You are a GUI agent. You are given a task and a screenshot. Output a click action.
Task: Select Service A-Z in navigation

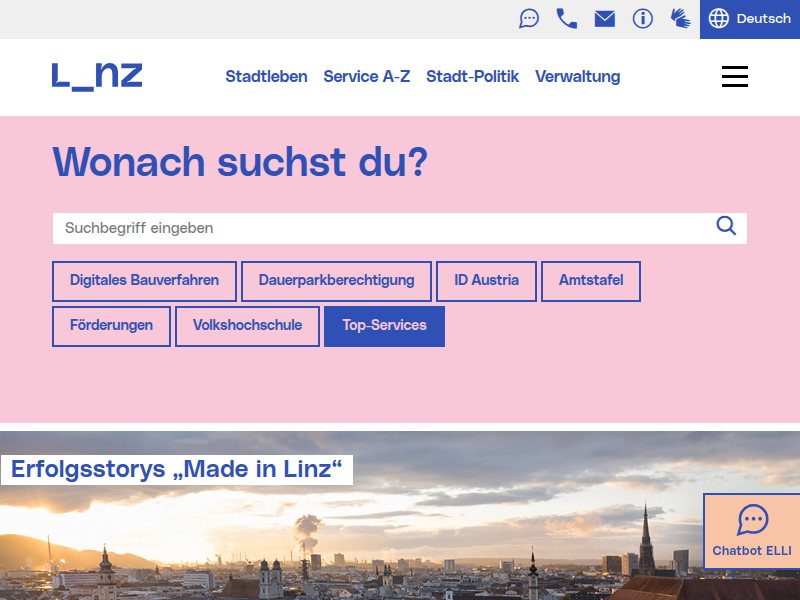[366, 77]
